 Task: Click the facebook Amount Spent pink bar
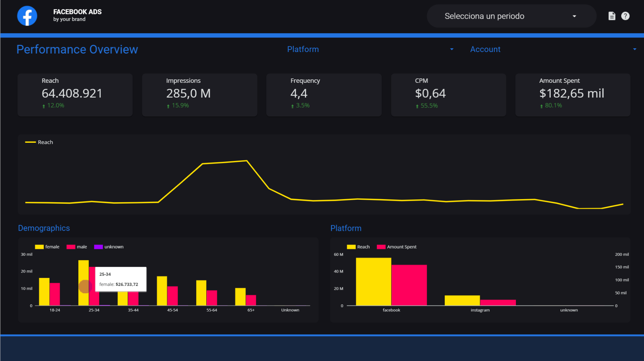tap(409, 285)
